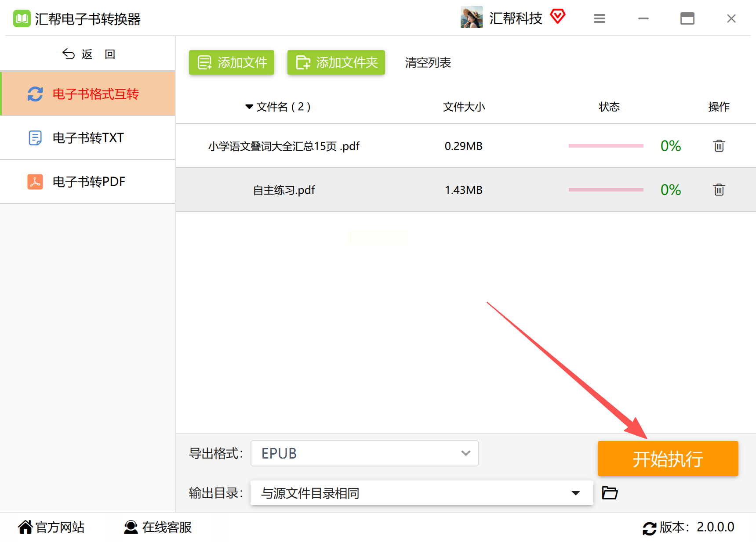Switch to 电子书转PDF mode
Image resolution: width=756 pixels, height=542 pixels.
(x=88, y=182)
